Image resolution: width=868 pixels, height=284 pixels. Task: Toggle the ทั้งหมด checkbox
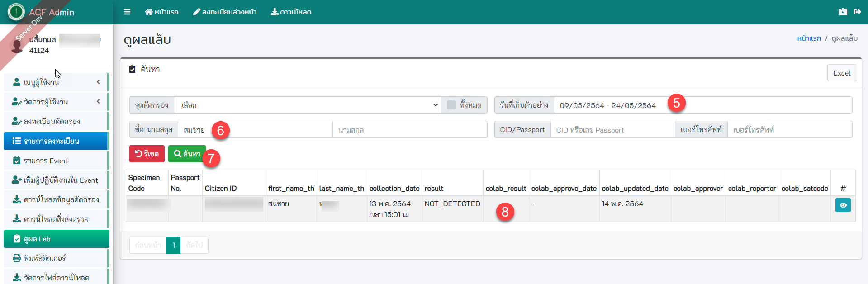(x=451, y=105)
